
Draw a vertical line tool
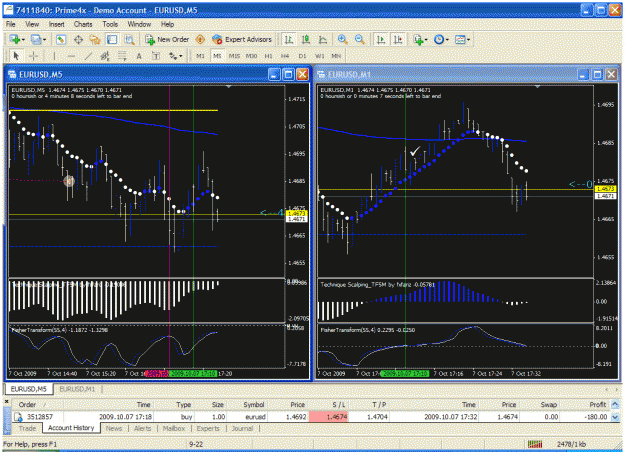click(x=54, y=56)
